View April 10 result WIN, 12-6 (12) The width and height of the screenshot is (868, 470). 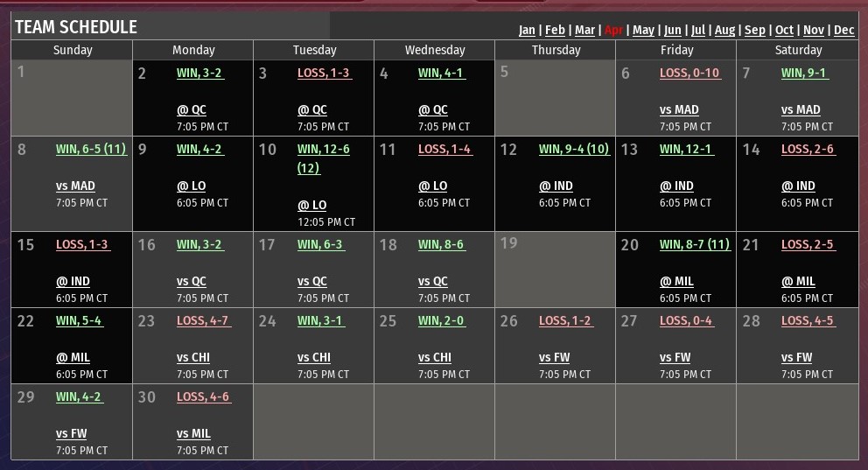click(323, 158)
